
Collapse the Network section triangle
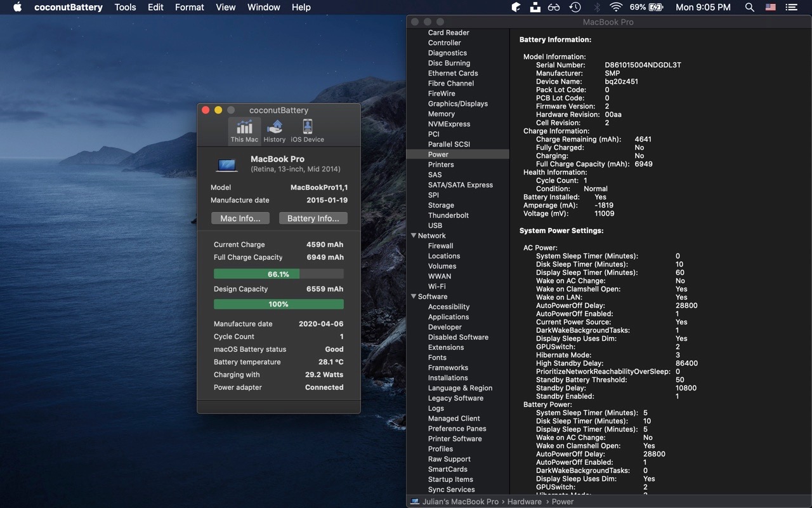tap(413, 236)
